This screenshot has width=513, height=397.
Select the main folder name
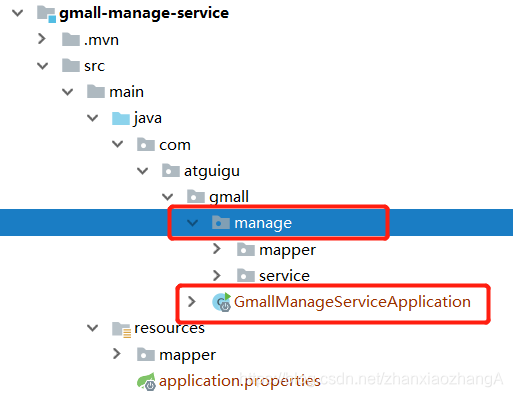click(127, 92)
